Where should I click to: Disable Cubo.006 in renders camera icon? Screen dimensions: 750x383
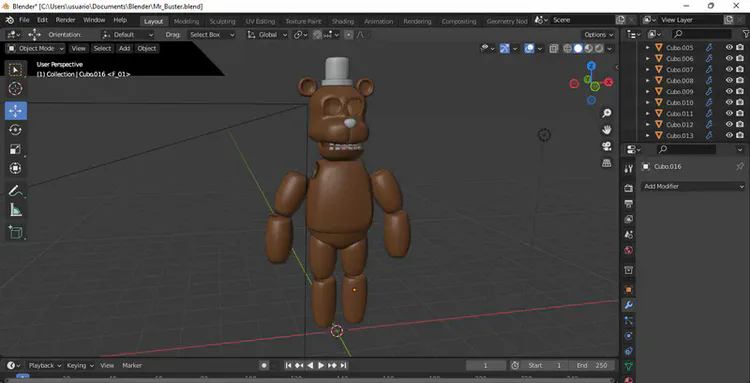point(740,58)
